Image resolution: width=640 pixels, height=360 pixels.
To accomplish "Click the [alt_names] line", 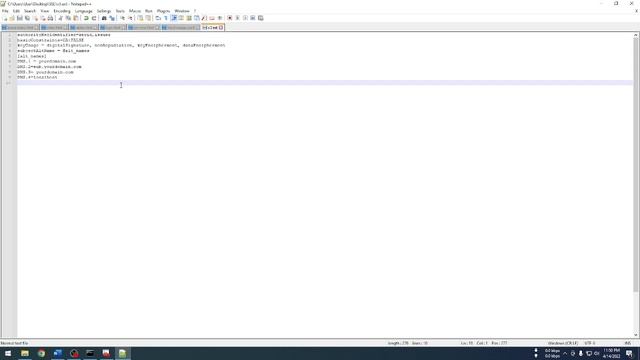I will tap(32, 56).
